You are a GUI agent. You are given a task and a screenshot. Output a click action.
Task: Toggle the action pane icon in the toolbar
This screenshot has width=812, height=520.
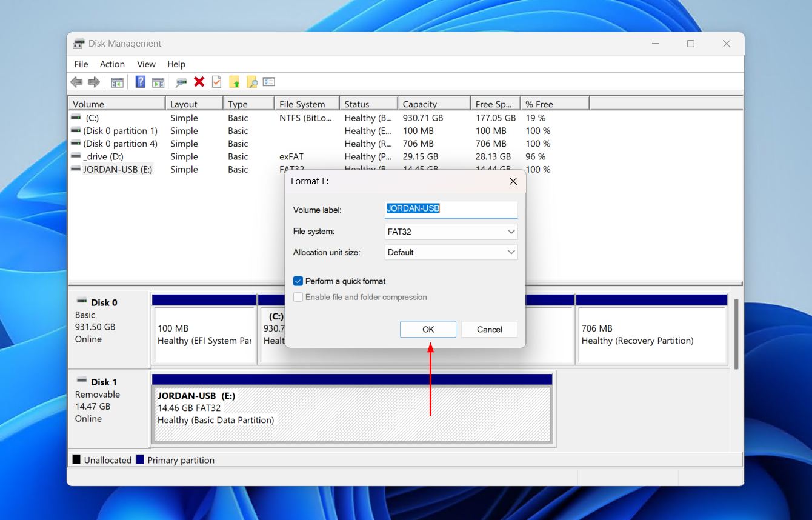point(157,82)
